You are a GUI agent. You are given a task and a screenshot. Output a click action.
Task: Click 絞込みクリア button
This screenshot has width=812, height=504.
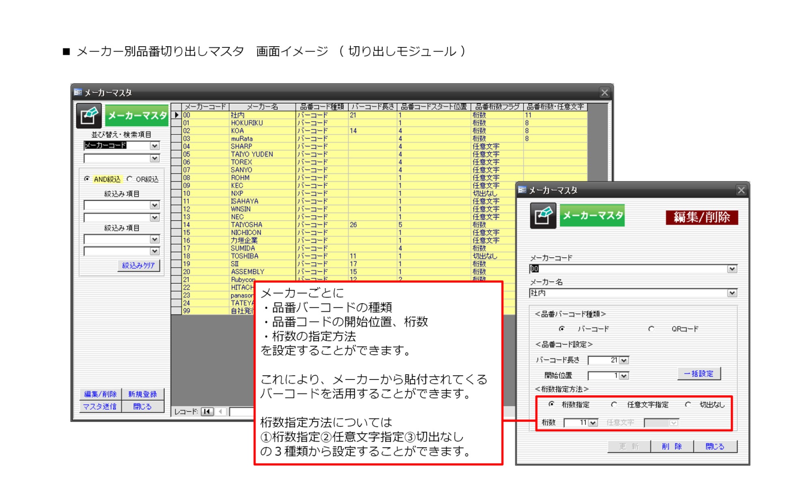pyautogui.click(x=139, y=265)
